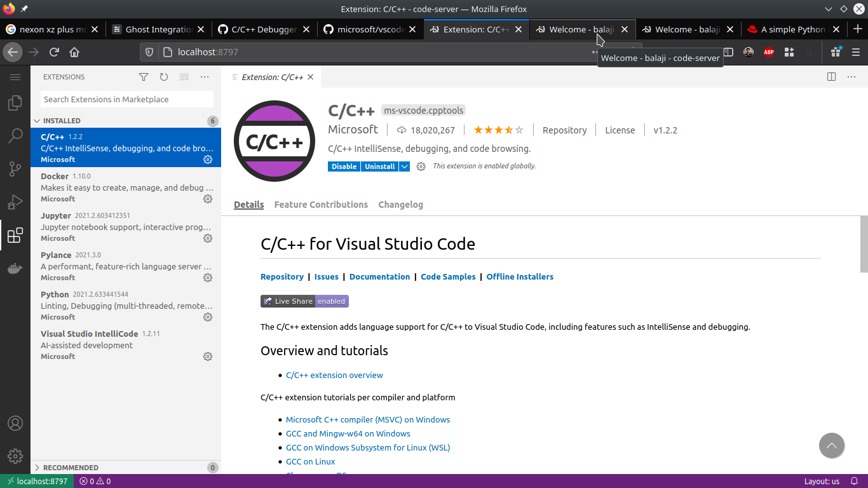Image resolution: width=868 pixels, height=488 pixels.
Task: Click the readme vertical scrollbar thumb
Action: (x=864, y=245)
